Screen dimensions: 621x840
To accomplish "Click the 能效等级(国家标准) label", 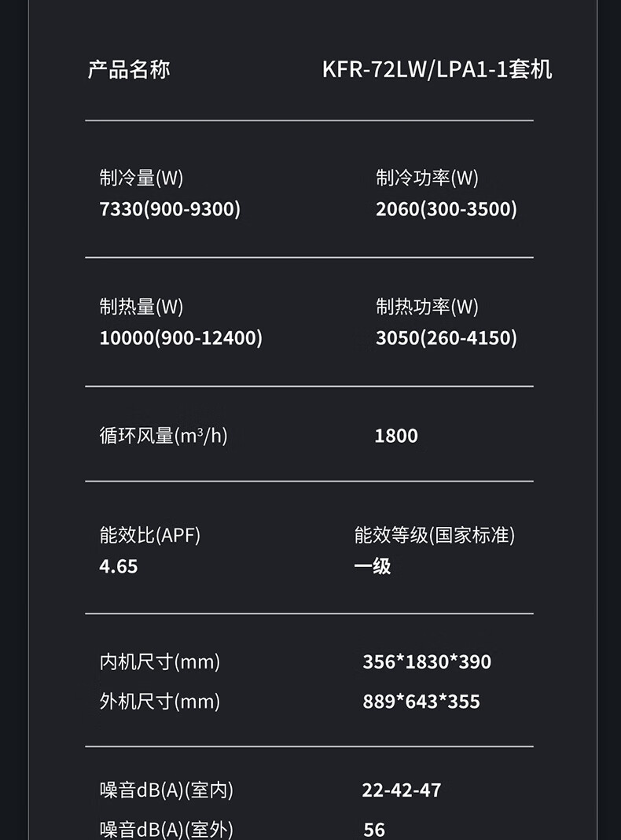I will coord(435,536).
